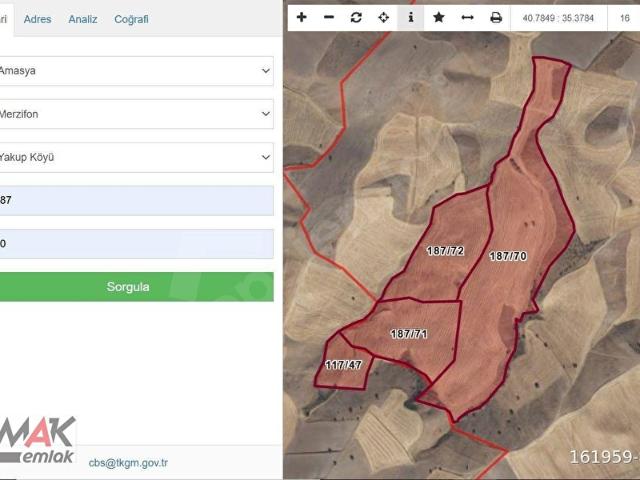The image size is (640, 480).
Task: Select parcel 117/47 on the map
Action: point(343,364)
